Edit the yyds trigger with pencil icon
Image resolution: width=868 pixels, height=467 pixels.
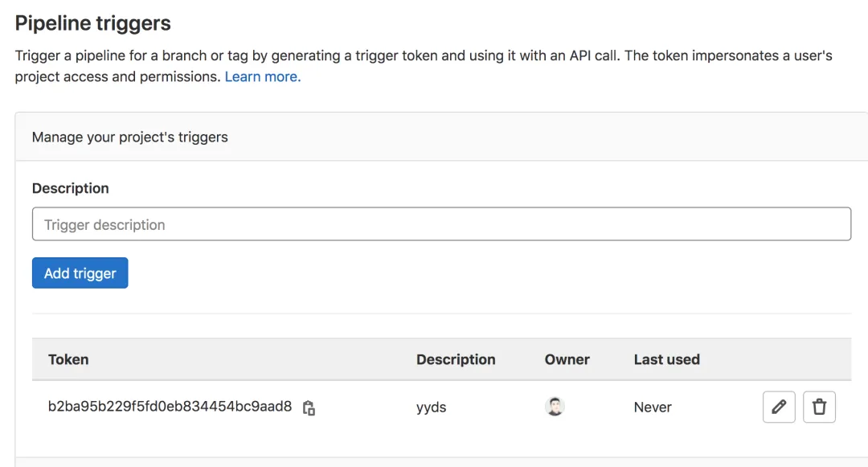pos(778,408)
